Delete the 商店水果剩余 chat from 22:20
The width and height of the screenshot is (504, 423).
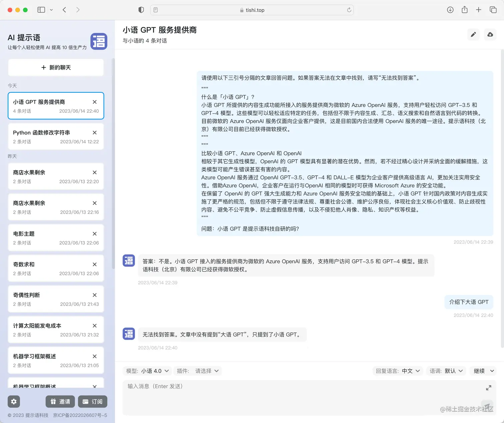tap(95, 172)
